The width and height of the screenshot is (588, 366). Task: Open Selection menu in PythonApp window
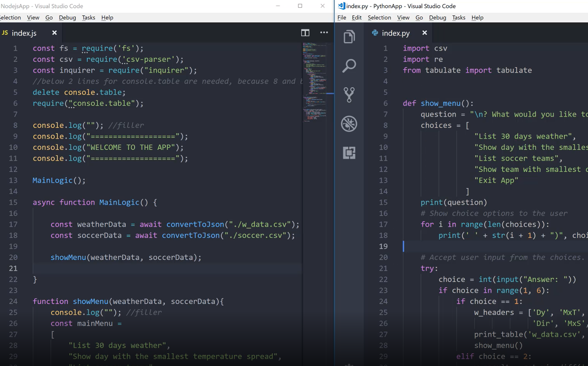pos(379,18)
